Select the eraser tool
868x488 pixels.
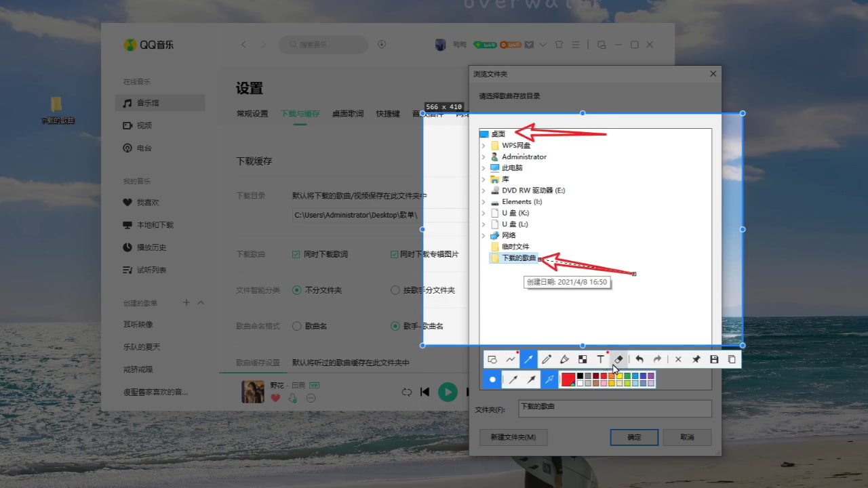point(618,359)
